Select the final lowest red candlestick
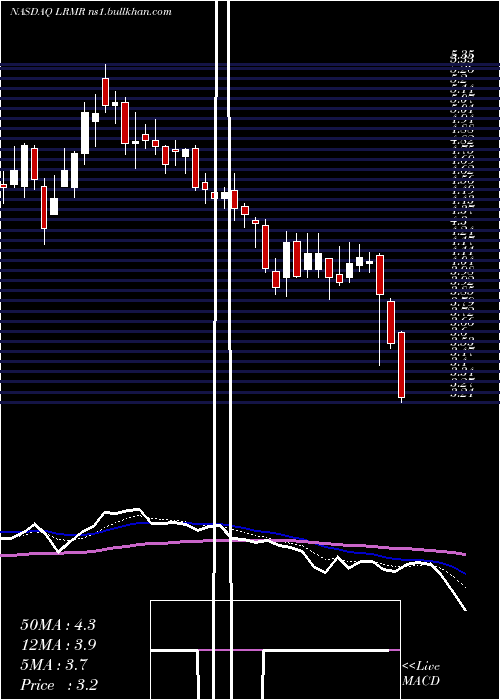Viewport: 500px width, 700px height. pos(401,367)
